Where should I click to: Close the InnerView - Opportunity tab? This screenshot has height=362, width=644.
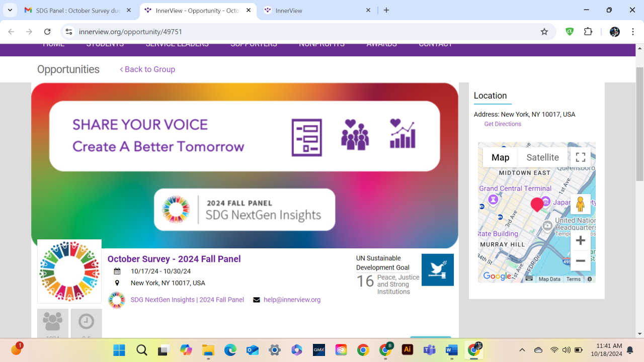pos(249,10)
